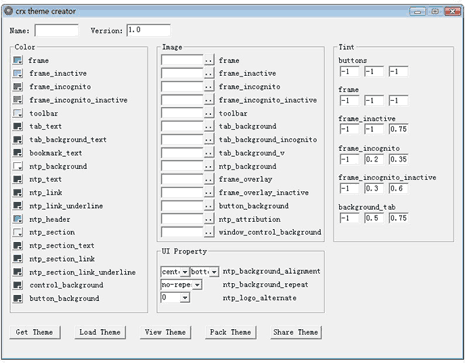Screen dimensions: 465x363
Task: Choose the ntp_section_text color icon
Action: (x=18, y=246)
